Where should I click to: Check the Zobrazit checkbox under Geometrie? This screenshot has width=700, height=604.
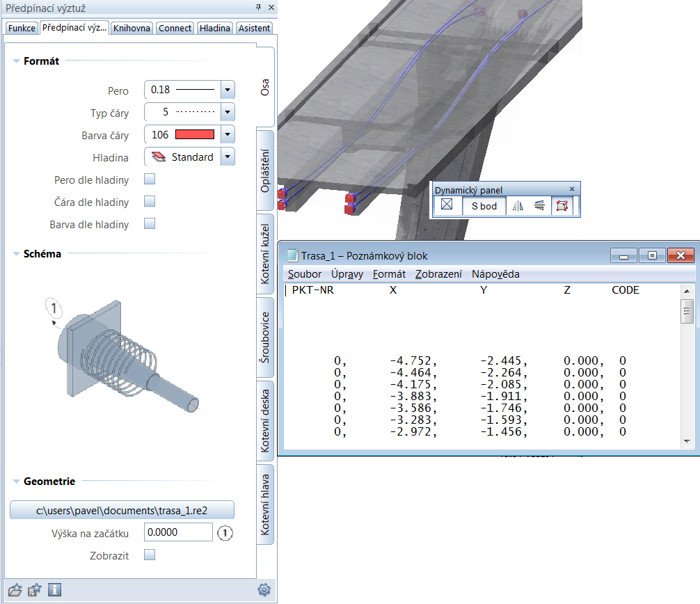(x=150, y=555)
